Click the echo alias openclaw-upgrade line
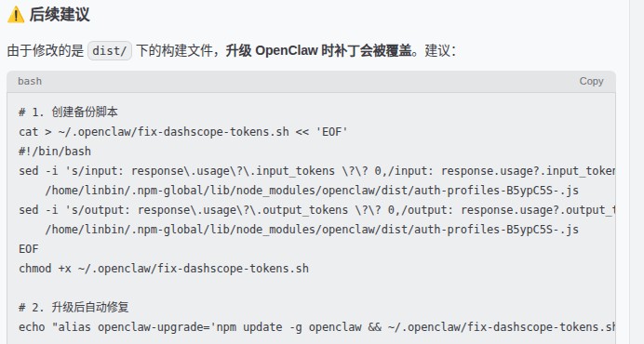The width and height of the screenshot is (644, 344). [x=316, y=327]
